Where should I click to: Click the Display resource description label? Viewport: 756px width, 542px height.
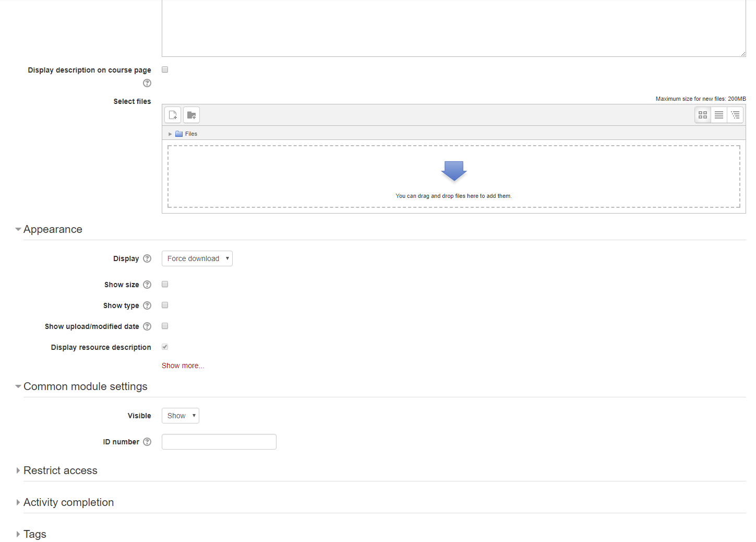tap(101, 347)
